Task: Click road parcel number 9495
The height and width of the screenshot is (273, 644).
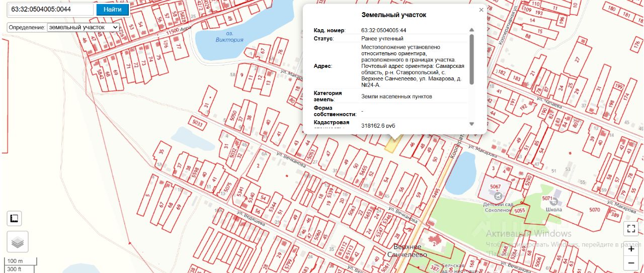Action: coord(437,193)
